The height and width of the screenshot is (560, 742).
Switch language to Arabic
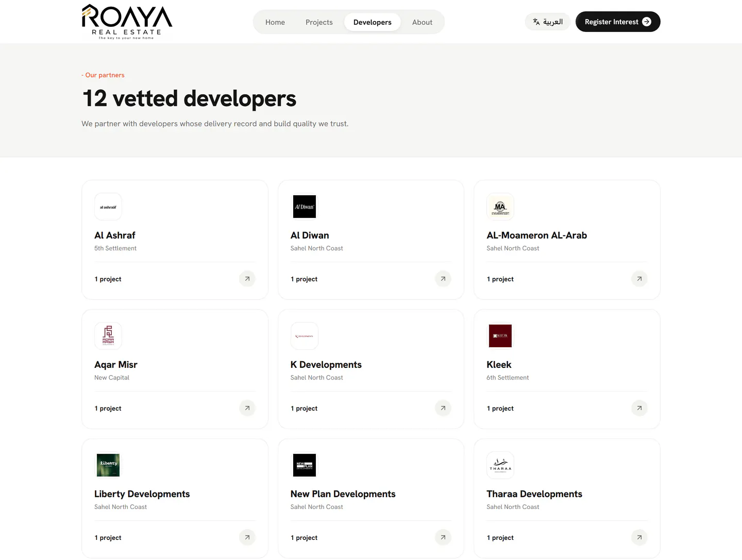pyautogui.click(x=548, y=22)
